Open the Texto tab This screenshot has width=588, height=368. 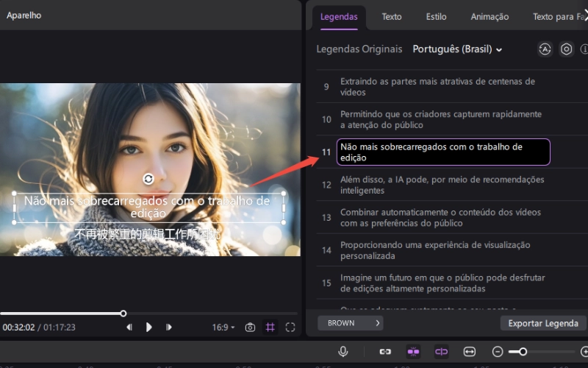pos(392,16)
